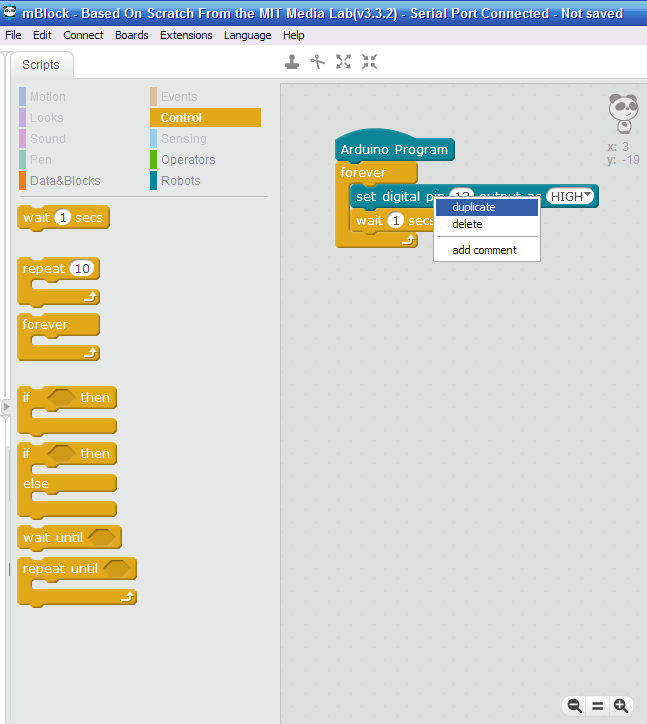The width and height of the screenshot is (647, 724).
Task: Select the Data&Blocks category
Action: (x=65, y=181)
